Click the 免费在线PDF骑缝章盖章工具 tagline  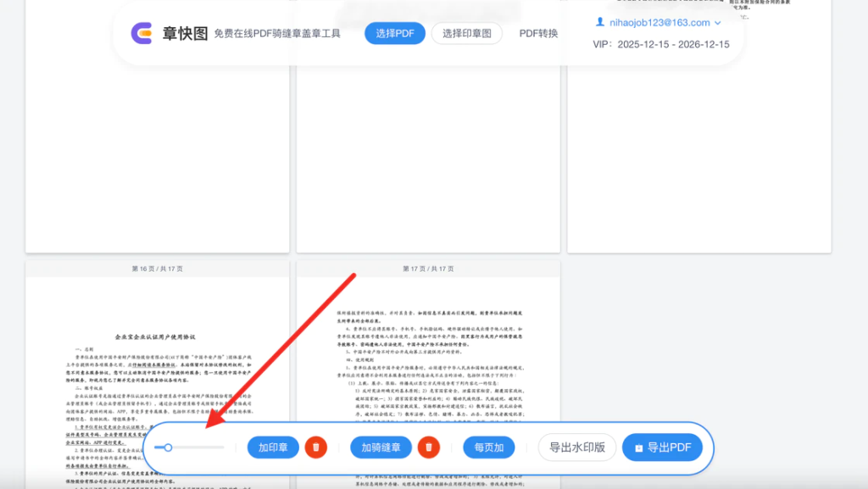pos(276,34)
